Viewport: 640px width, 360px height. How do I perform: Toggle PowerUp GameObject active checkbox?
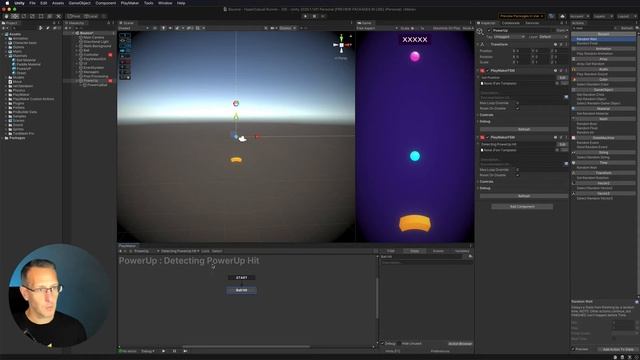(x=489, y=30)
